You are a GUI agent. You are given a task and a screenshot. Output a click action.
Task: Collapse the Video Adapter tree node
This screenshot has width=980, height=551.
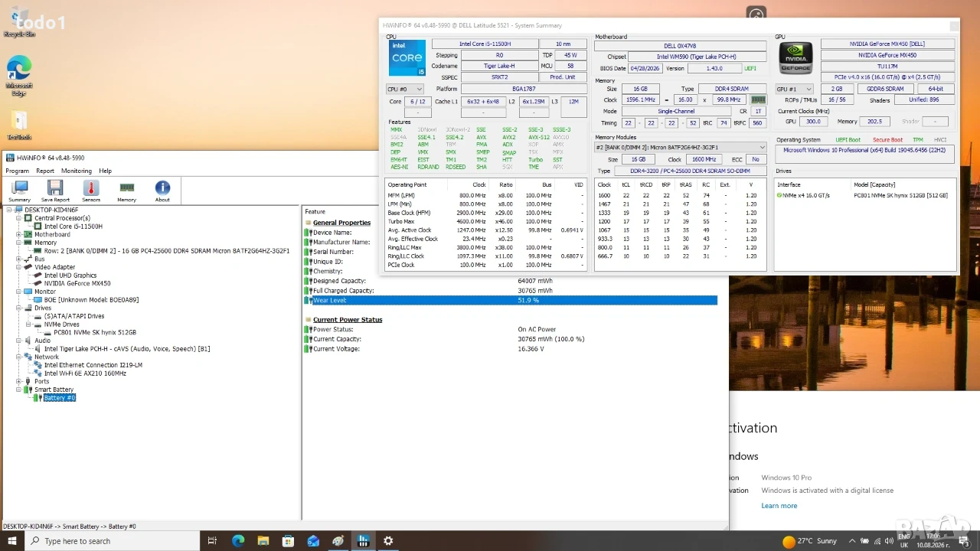pos(19,267)
